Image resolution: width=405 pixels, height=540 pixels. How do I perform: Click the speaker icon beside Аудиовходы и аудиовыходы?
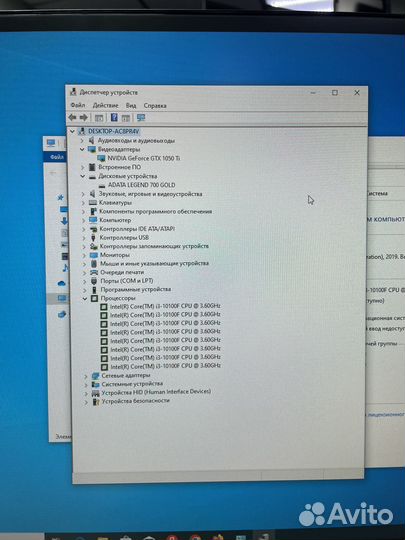(x=92, y=141)
